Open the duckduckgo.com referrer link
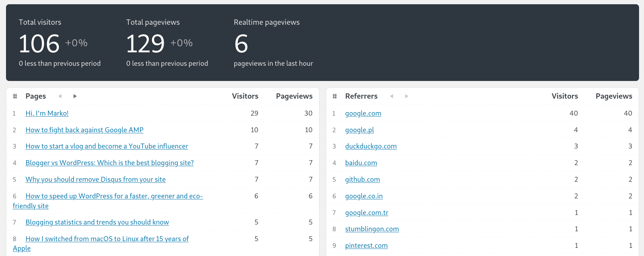The width and height of the screenshot is (644, 256). (371, 146)
